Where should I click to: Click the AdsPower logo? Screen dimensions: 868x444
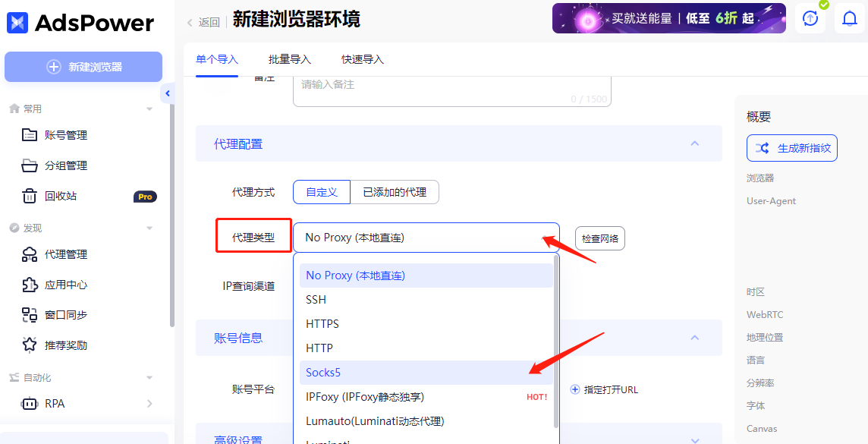click(x=80, y=23)
